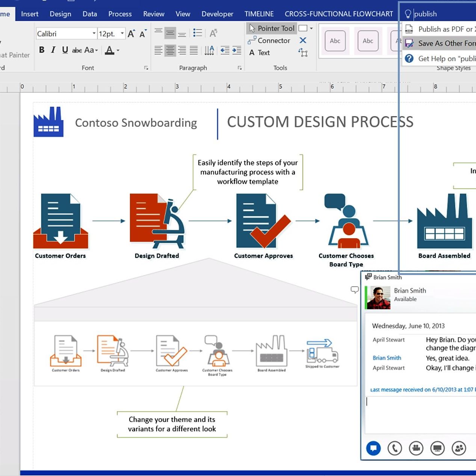Click the bulleted list icon
The width and height of the screenshot is (476, 476).
pos(197,33)
